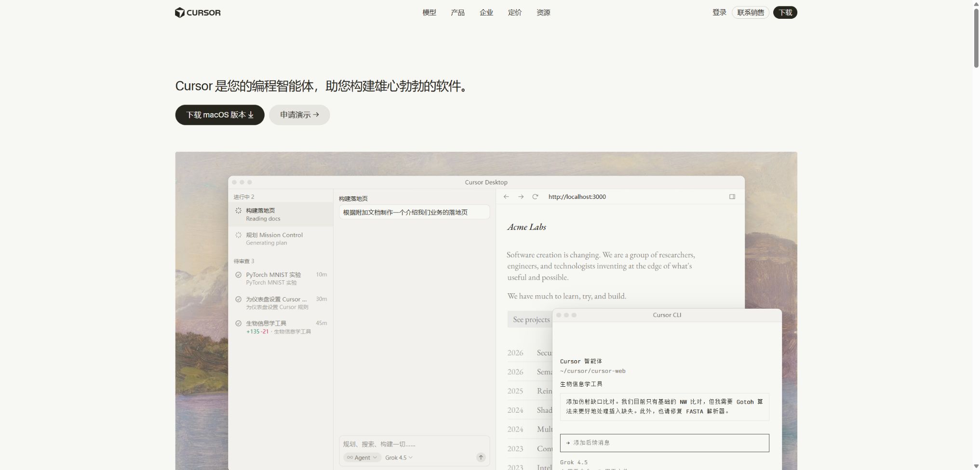Viewport: 980px width, 470px height.
Task: Toggle the side panel icon in Cursor Desktop
Action: click(732, 196)
